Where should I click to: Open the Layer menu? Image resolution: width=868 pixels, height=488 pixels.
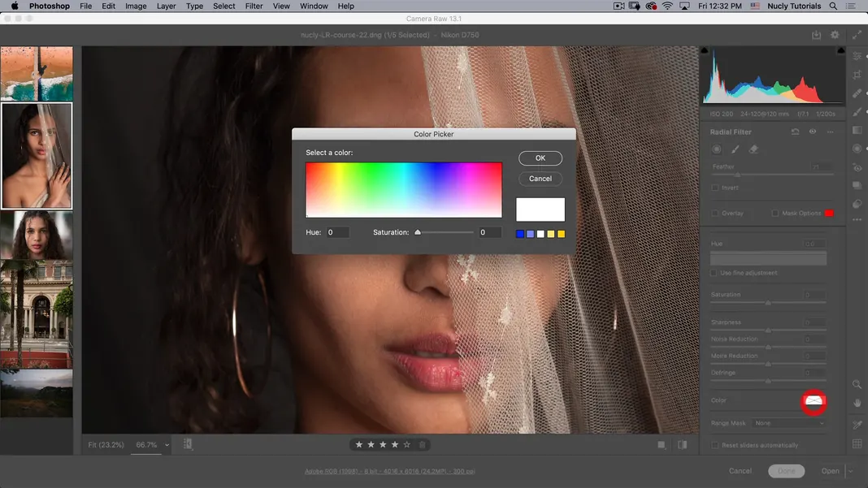pyautogui.click(x=166, y=6)
